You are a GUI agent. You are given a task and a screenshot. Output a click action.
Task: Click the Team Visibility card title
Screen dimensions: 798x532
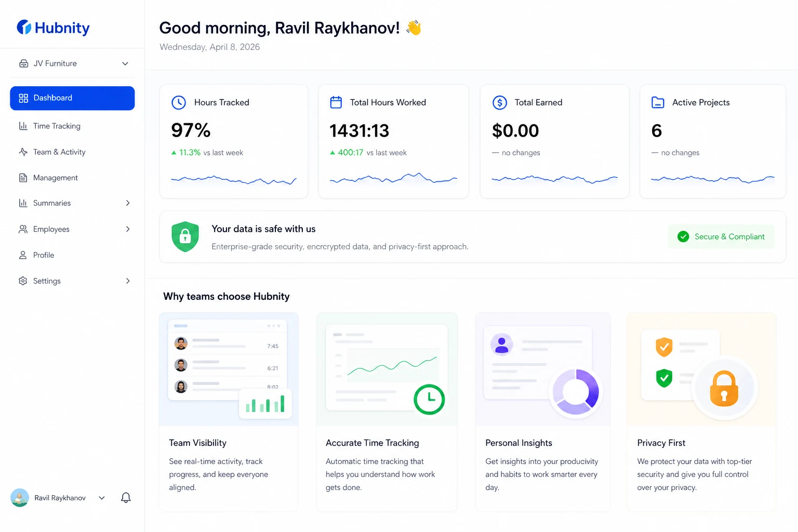(198, 443)
